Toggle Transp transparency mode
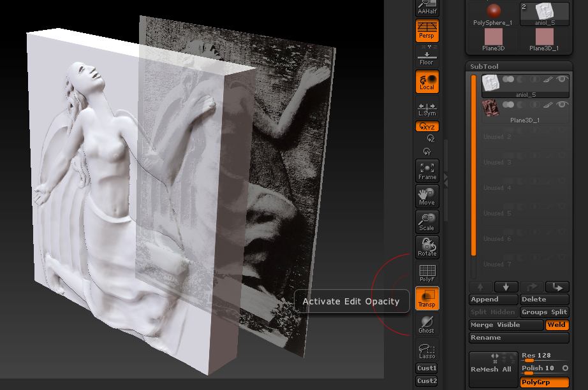Viewport: 588px width, 390px height. 427,298
